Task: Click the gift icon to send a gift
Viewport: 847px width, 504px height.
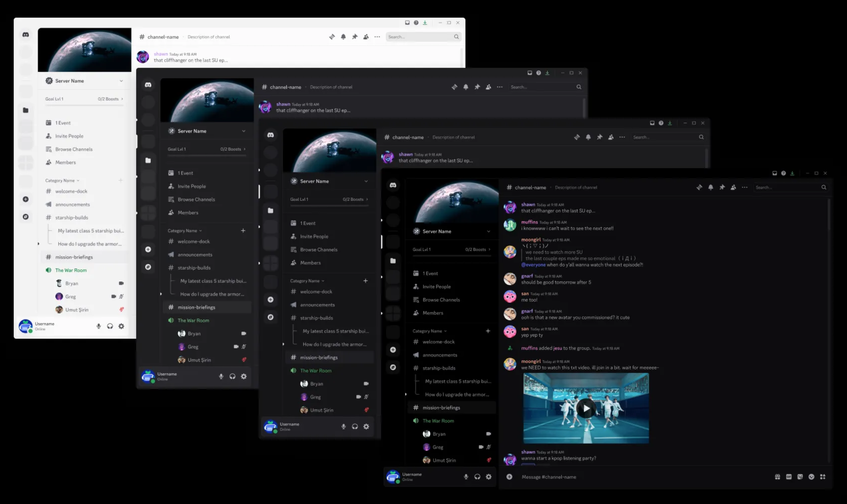Action: click(x=777, y=477)
